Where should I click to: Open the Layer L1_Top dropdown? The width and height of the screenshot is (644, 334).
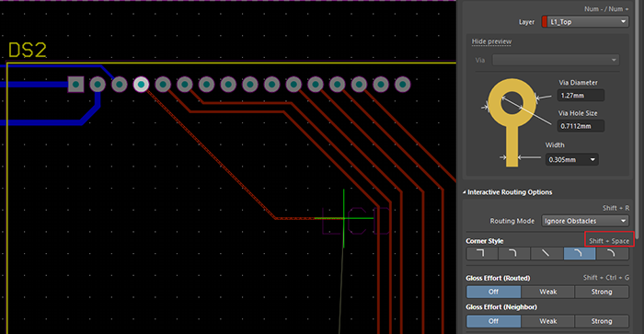click(x=585, y=22)
